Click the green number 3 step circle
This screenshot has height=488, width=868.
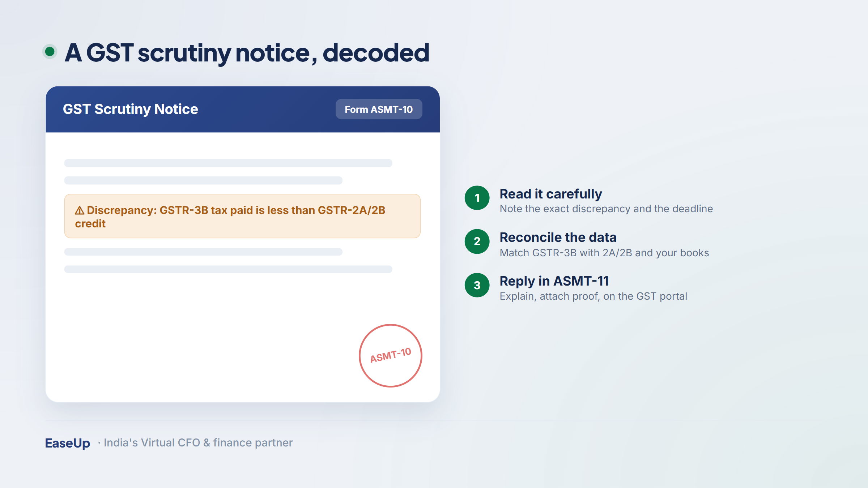477,285
